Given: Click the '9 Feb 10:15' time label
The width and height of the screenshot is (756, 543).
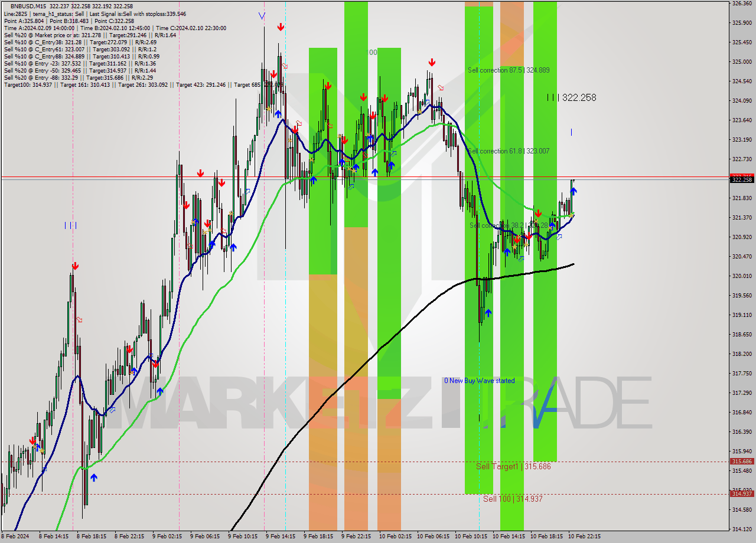Looking at the screenshot, I should click(243, 537).
